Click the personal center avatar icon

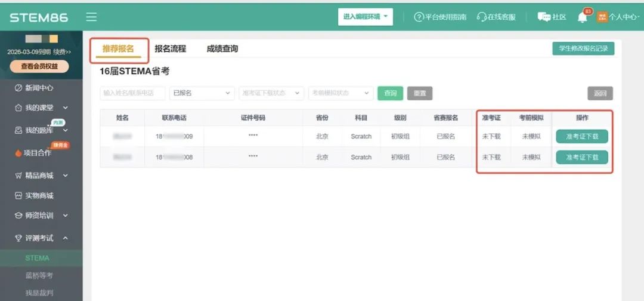tap(602, 17)
